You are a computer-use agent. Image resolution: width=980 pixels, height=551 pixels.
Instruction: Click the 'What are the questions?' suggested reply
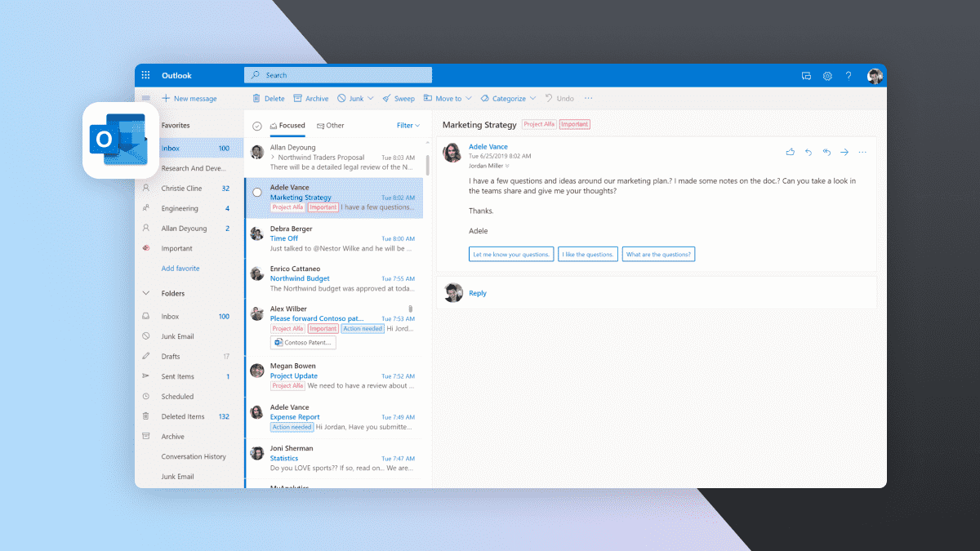[x=658, y=253]
